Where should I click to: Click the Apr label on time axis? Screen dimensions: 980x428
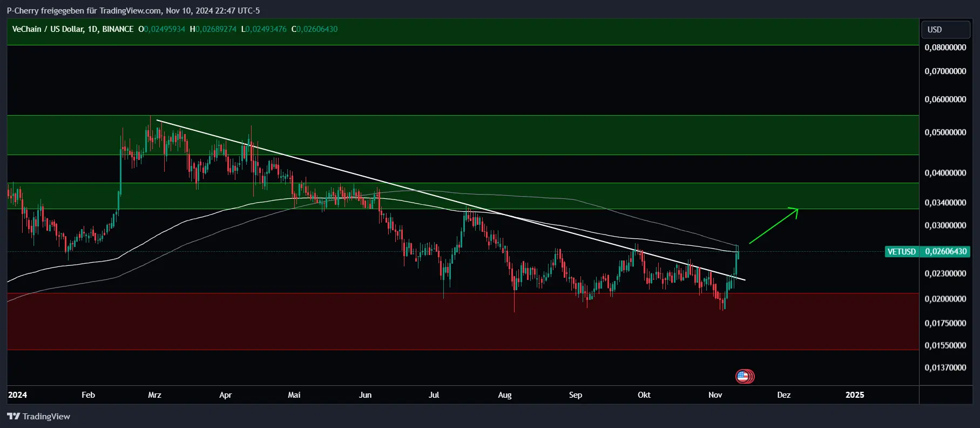click(226, 395)
